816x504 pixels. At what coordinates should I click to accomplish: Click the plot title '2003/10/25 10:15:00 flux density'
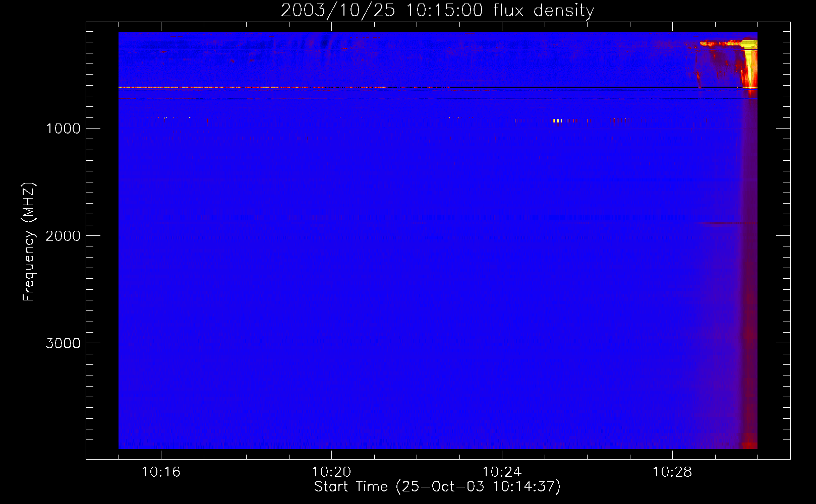[437, 10]
